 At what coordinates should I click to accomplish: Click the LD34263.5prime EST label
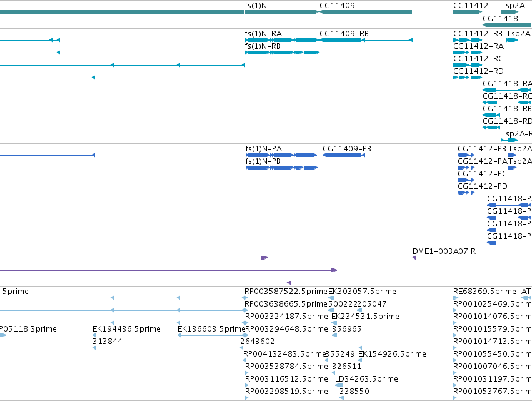coord(366,379)
